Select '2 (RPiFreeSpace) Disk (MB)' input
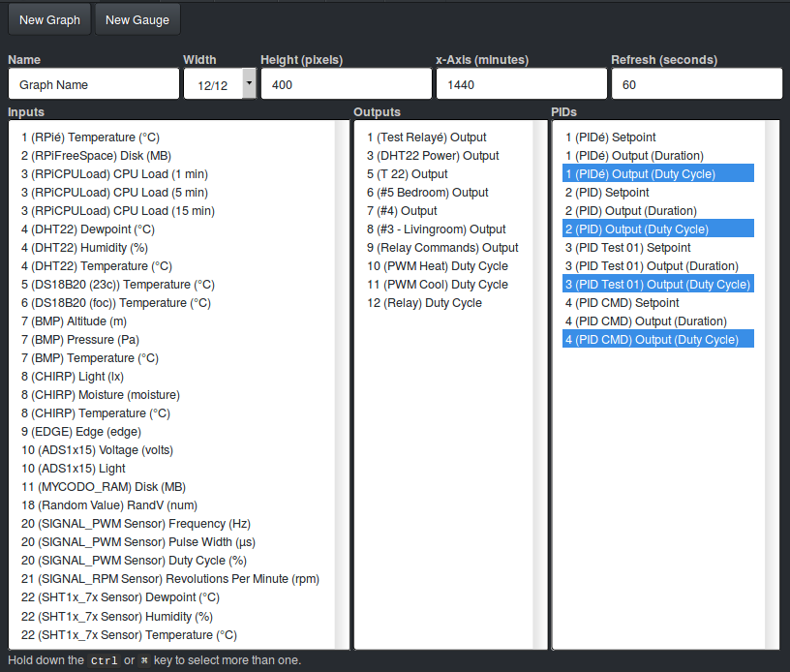 (171, 156)
